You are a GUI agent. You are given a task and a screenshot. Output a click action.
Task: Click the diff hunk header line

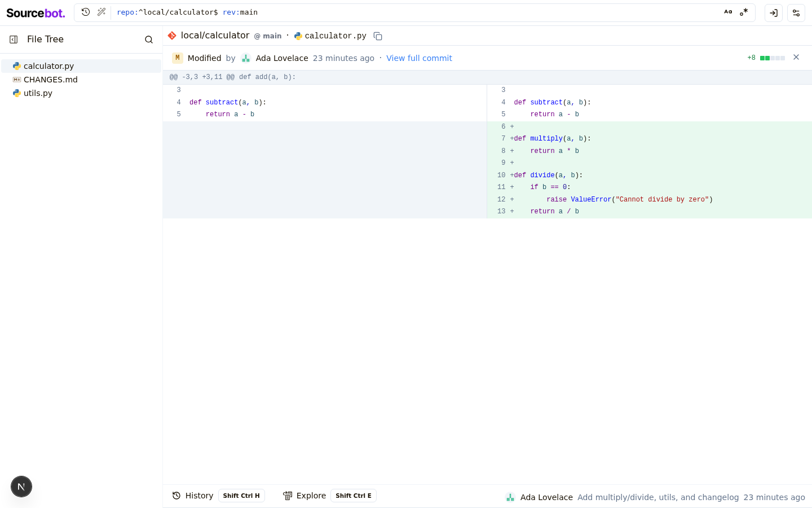click(x=487, y=77)
